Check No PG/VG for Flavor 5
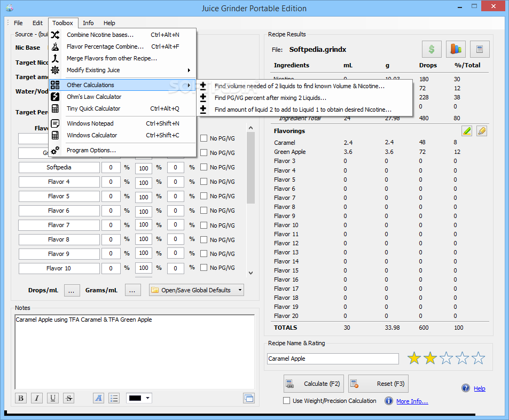This screenshot has height=420, width=509. point(203,196)
